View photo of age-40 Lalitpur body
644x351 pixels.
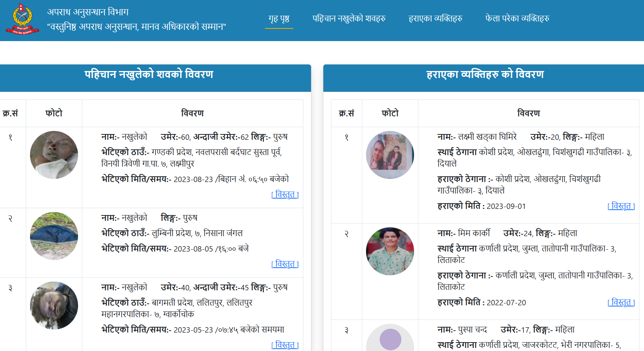click(54, 305)
